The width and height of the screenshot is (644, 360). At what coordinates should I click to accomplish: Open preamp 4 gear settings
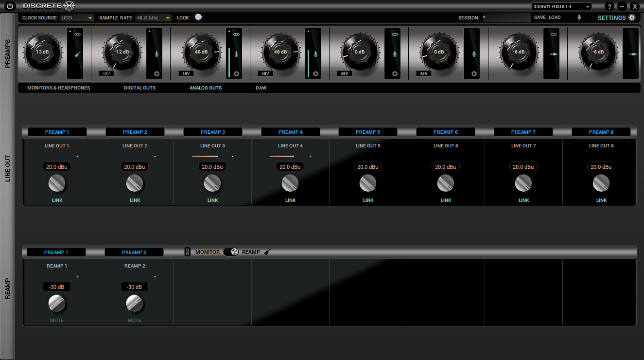[x=315, y=74]
